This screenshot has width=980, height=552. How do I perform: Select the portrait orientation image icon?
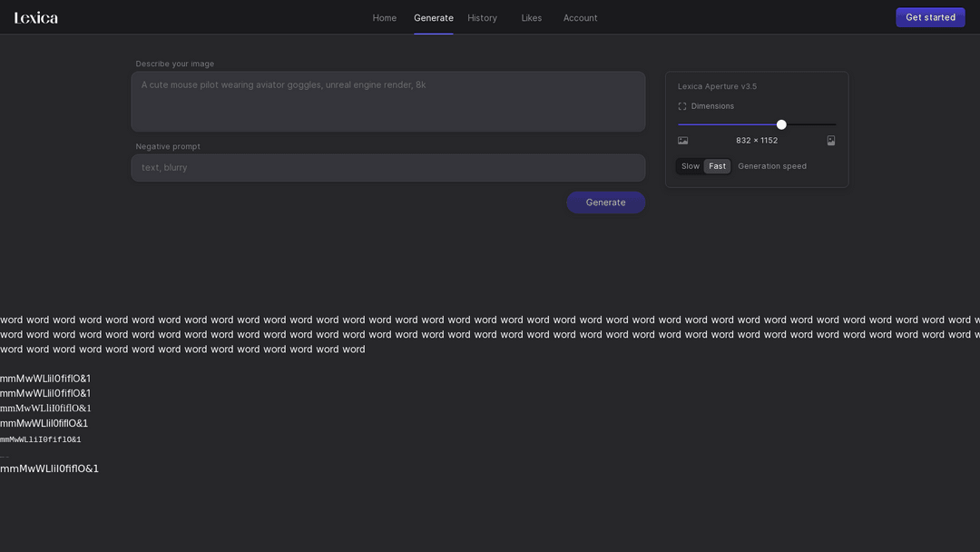[830, 141]
